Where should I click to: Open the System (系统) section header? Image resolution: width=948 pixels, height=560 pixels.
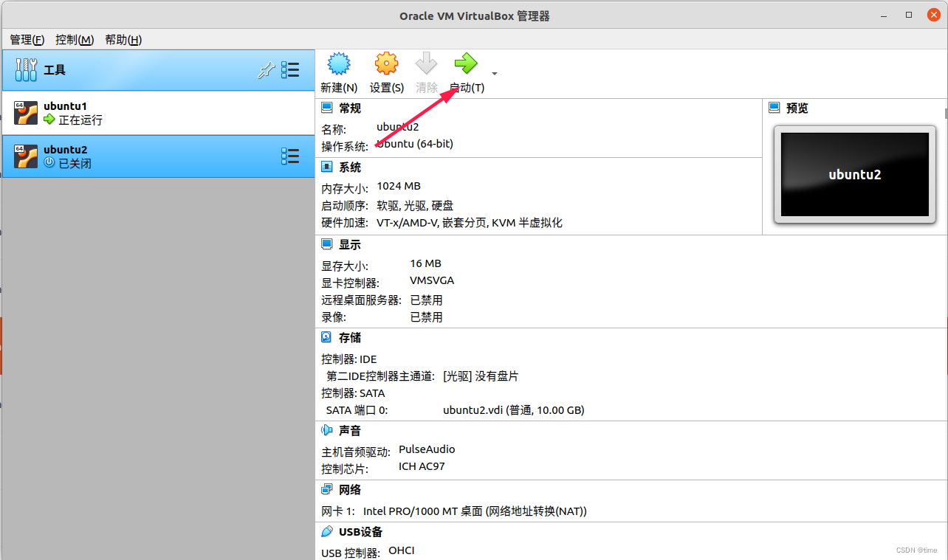point(350,167)
